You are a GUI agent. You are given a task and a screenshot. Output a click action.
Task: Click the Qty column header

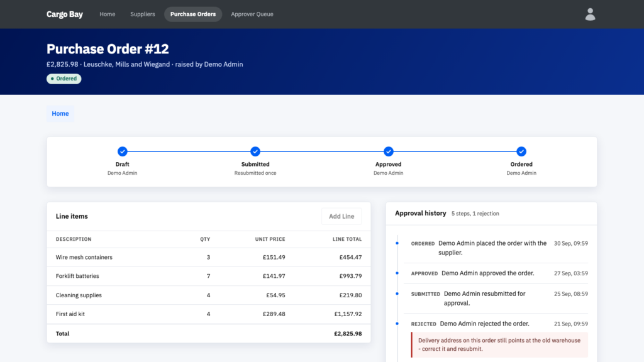point(205,239)
